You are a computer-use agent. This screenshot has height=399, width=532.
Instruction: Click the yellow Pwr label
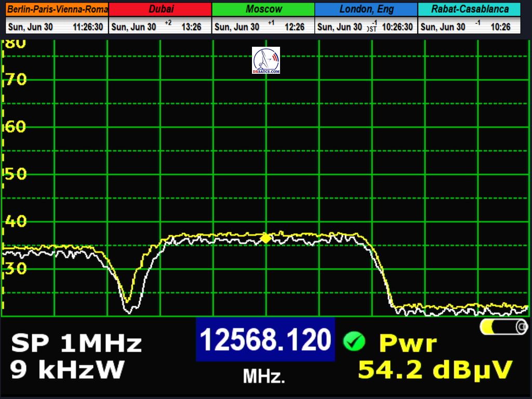coord(408,343)
